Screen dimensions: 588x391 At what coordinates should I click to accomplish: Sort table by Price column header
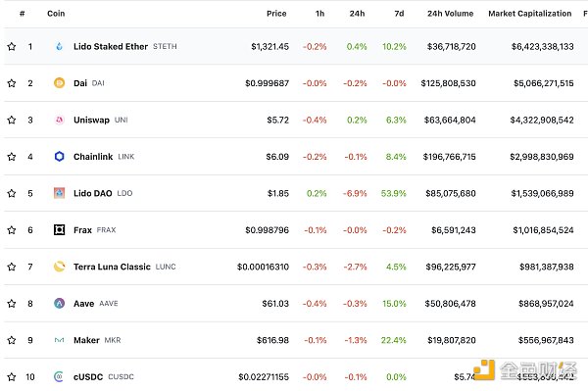click(x=276, y=14)
